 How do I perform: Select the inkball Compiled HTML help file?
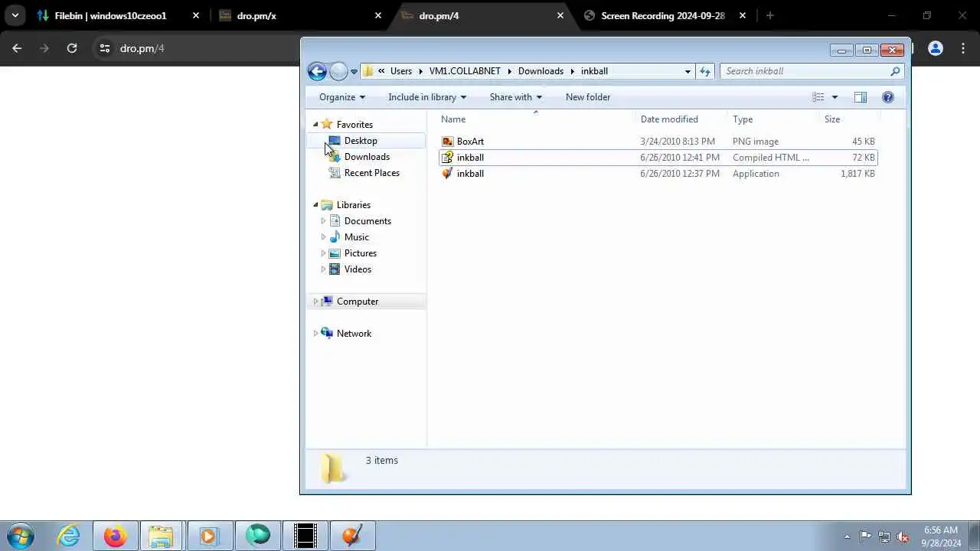658,158
